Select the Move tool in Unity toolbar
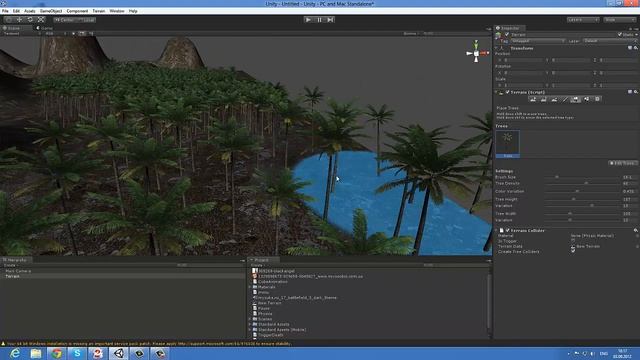The image size is (640, 360). click(19, 20)
